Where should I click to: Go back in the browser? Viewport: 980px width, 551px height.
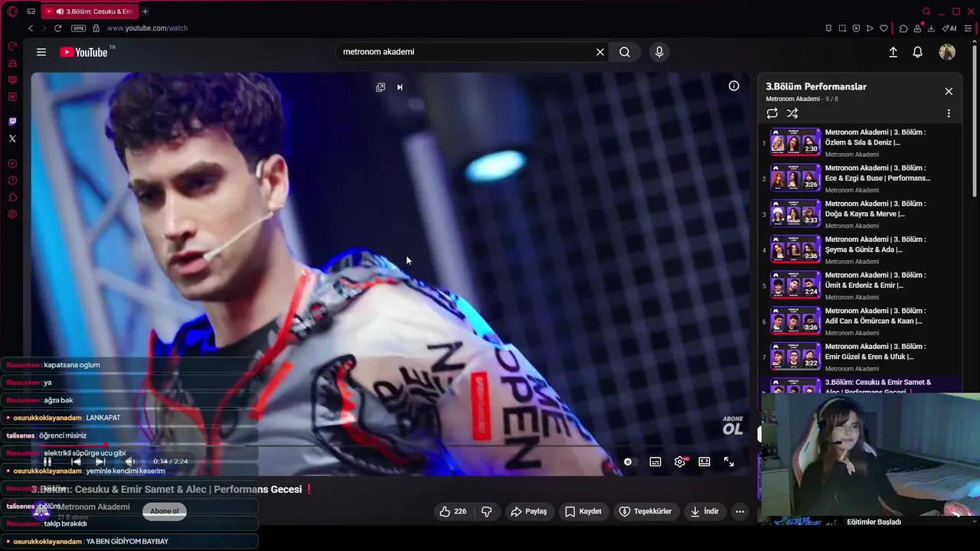click(31, 28)
